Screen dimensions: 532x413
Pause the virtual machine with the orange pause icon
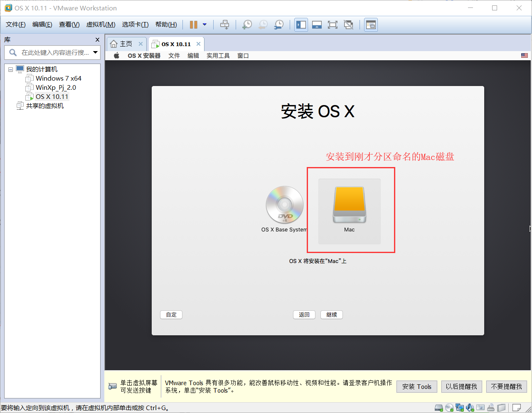pyautogui.click(x=193, y=25)
